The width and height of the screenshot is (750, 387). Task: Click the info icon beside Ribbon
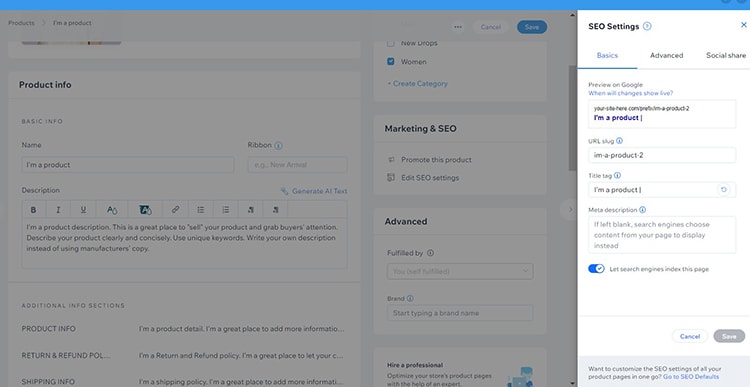(x=278, y=145)
